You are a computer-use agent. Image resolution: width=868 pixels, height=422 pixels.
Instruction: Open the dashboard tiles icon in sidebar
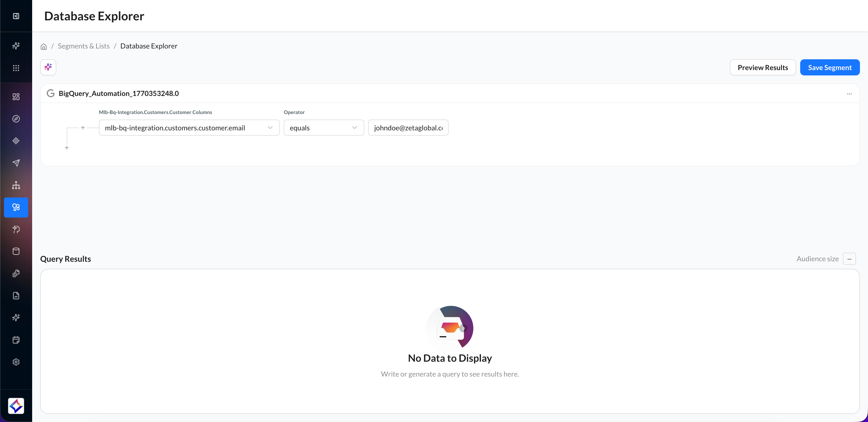pos(16,97)
